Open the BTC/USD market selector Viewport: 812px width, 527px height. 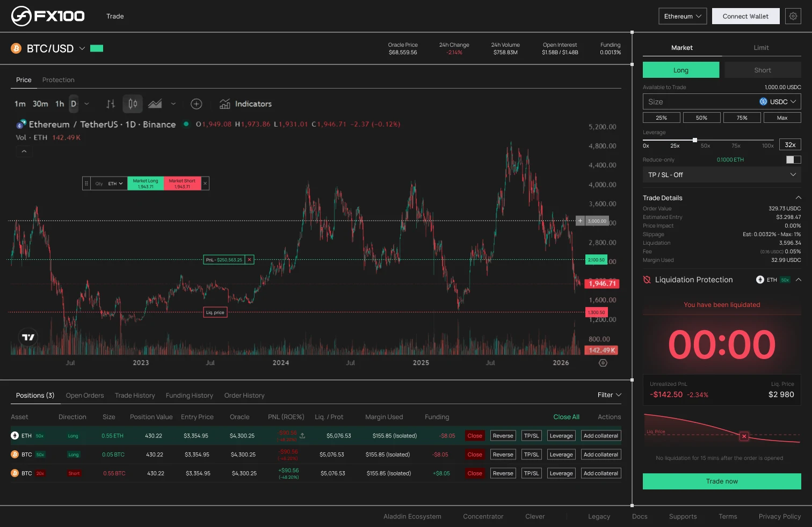click(56, 48)
